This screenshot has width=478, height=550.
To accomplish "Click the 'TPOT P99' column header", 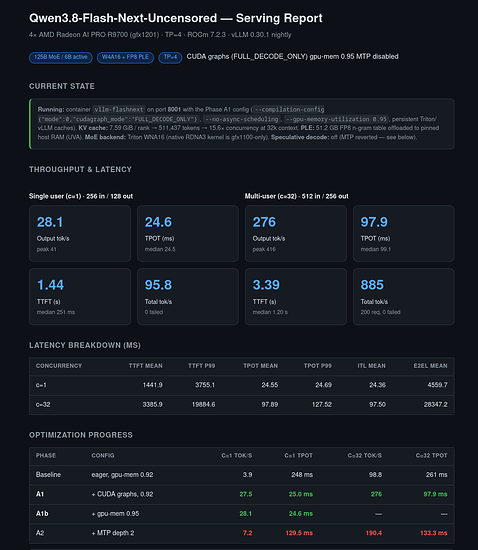I will click(x=318, y=366).
